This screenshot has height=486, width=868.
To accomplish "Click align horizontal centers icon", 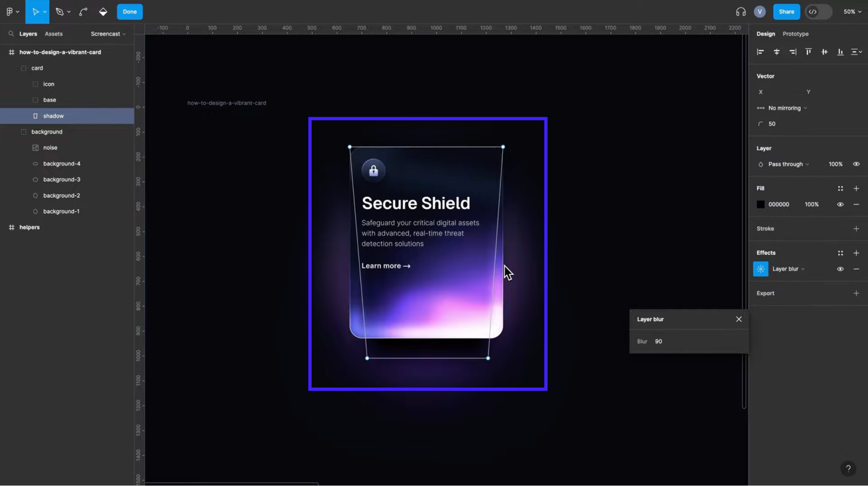I will coord(776,52).
